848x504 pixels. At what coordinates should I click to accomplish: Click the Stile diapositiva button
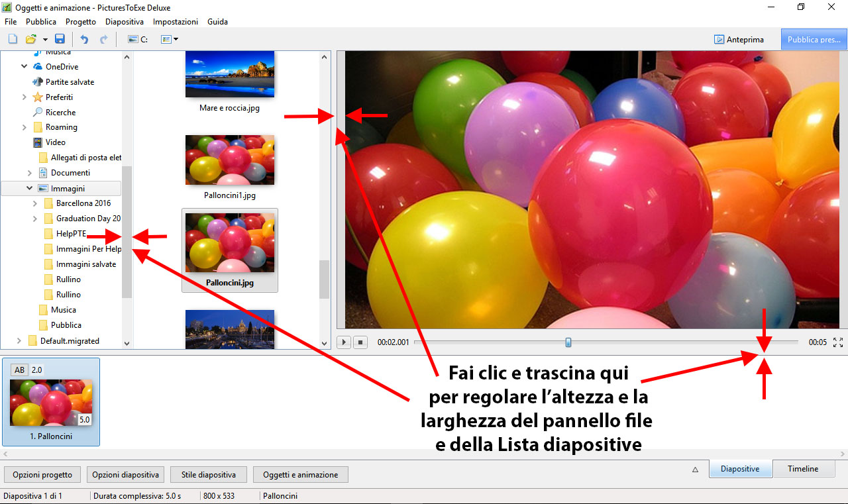pos(208,474)
